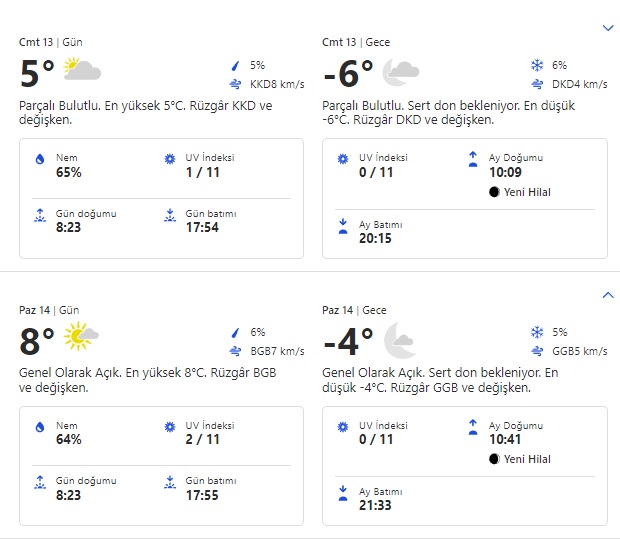
Task: Collapse the Sunday 14 forecast chevron
Action: pos(608,295)
